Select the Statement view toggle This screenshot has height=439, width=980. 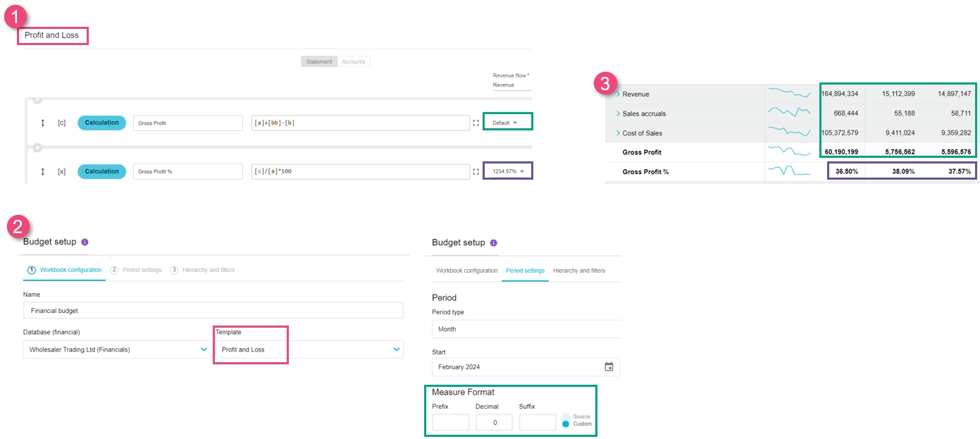point(319,62)
